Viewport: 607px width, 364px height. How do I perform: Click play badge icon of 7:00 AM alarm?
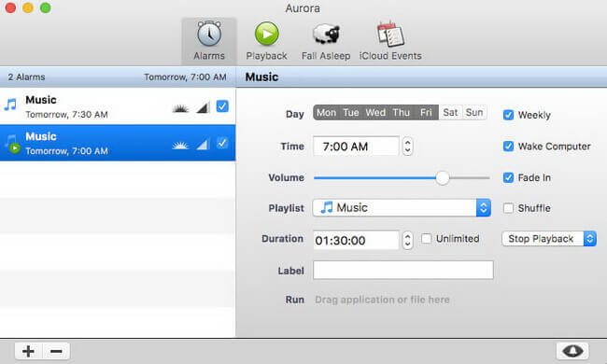pyautogui.click(x=15, y=147)
